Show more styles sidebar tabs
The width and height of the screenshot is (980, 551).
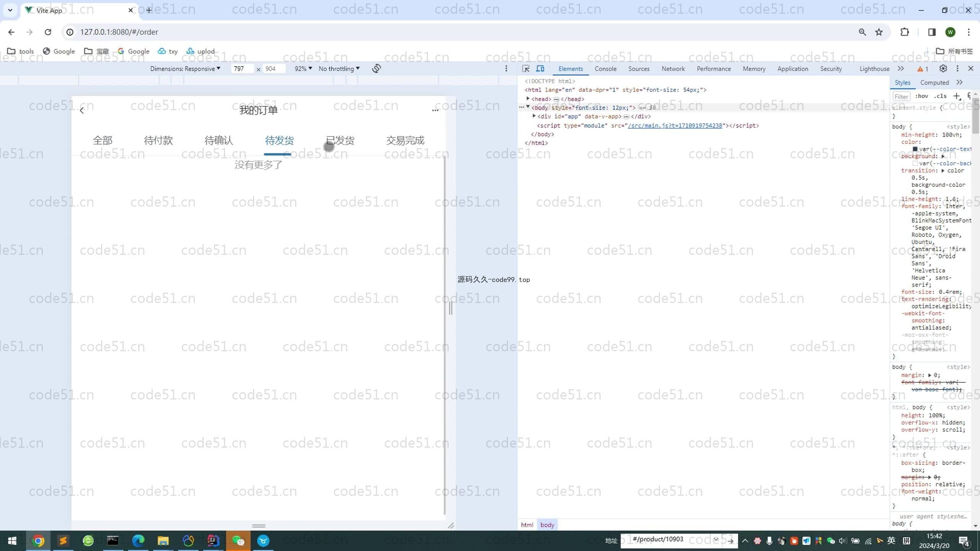click(x=959, y=82)
